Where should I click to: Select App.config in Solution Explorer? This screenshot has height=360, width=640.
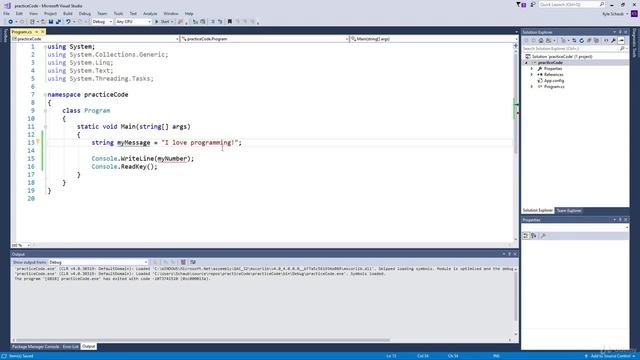click(554, 81)
